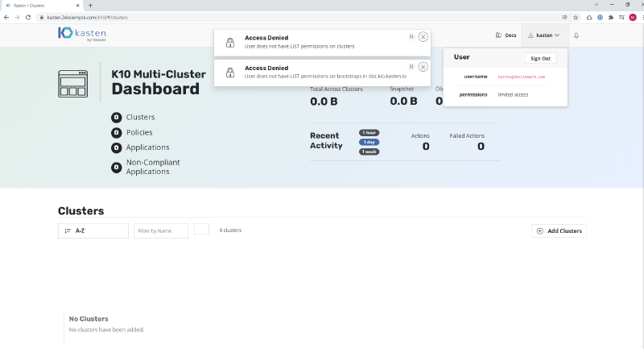Click the Snapshot storage value

[x=403, y=101]
